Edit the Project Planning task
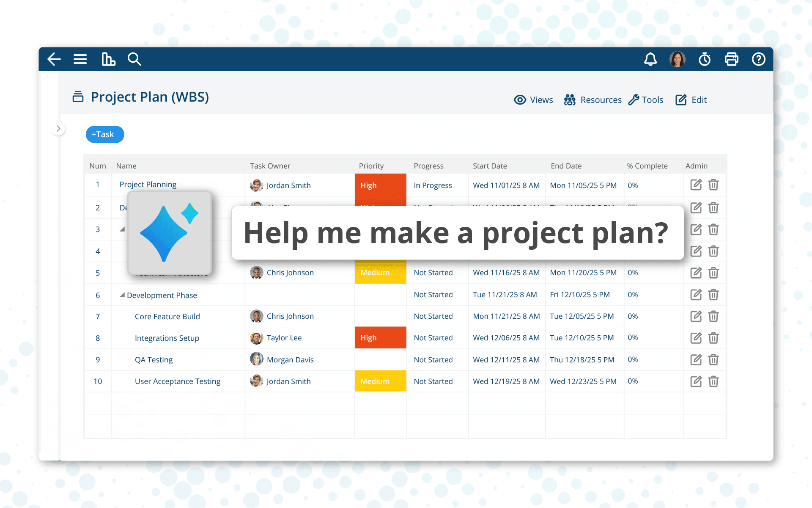This screenshot has height=508, width=812. click(696, 185)
